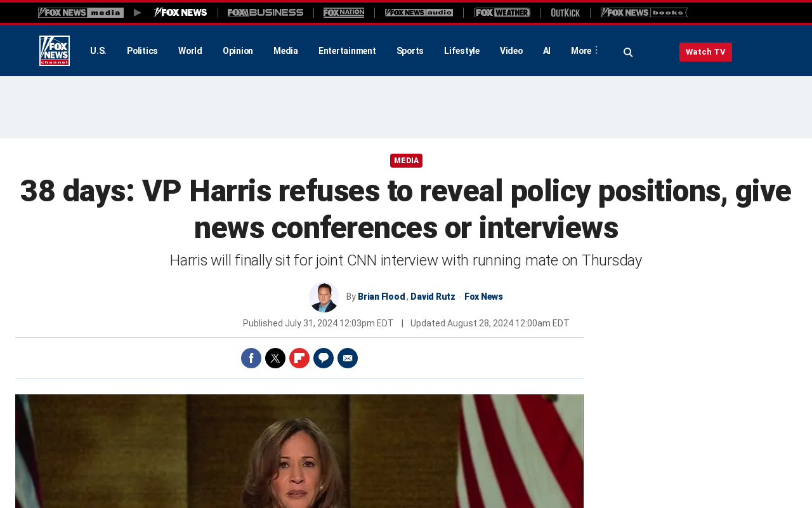Click subheadline about joint CNN interview

tap(406, 260)
